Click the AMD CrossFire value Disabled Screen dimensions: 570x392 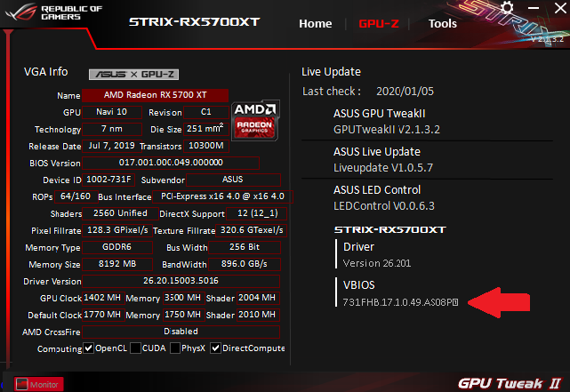(x=181, y=332)
